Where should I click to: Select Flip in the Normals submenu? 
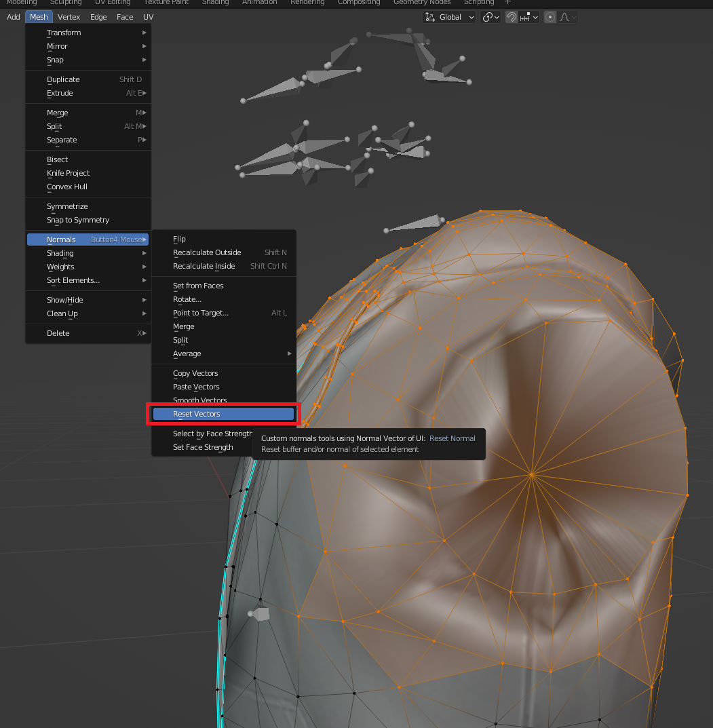[x=179, y=239]
